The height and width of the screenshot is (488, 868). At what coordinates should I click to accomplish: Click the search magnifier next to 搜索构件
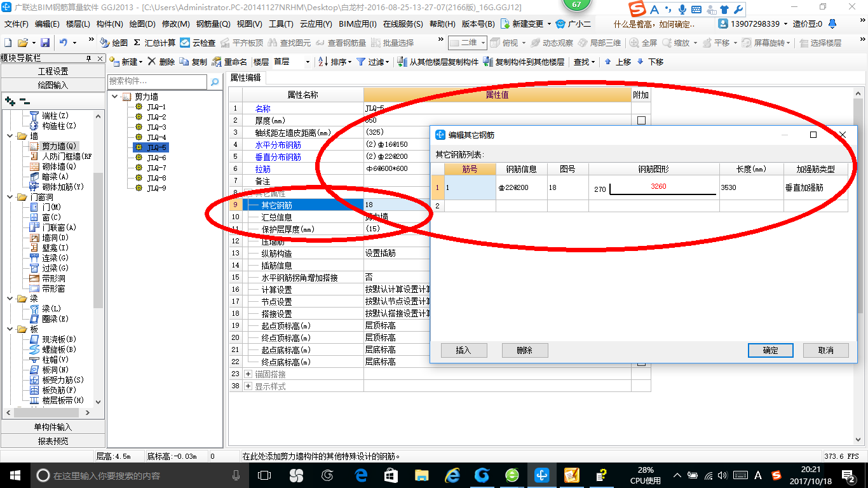215,81
